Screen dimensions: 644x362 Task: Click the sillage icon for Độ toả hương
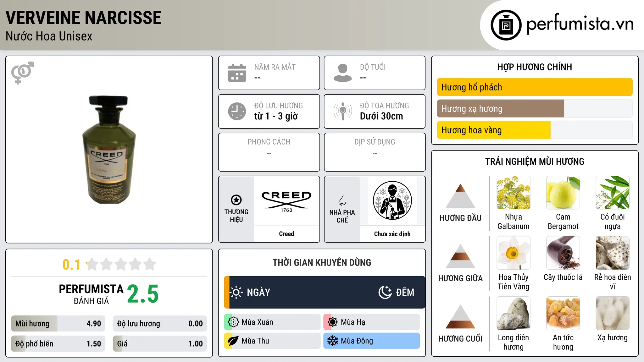tap(343, 111)
